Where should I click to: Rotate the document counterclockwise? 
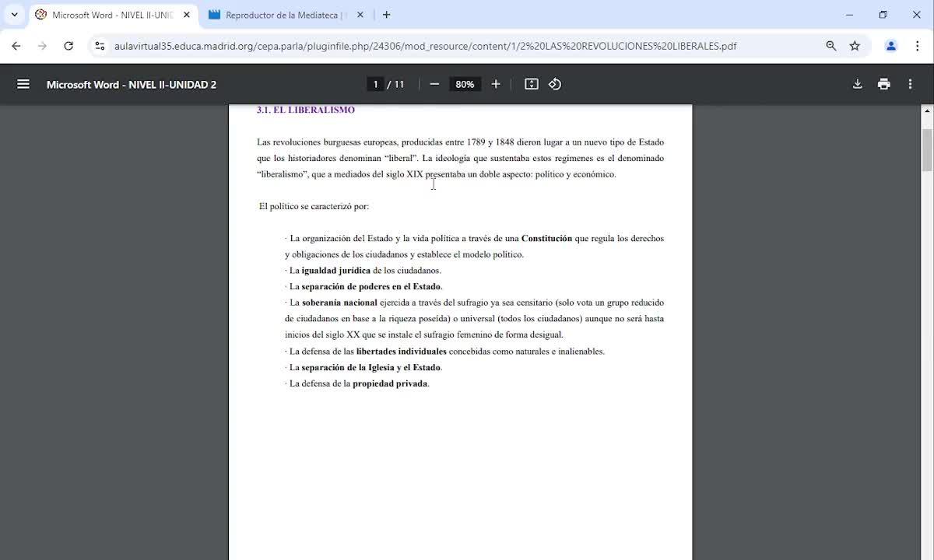555,84
